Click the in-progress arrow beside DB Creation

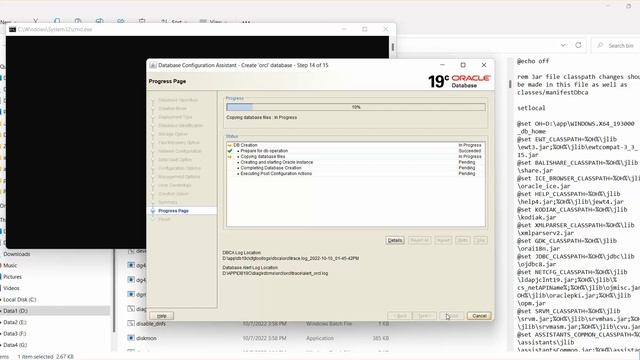(230, 145)
